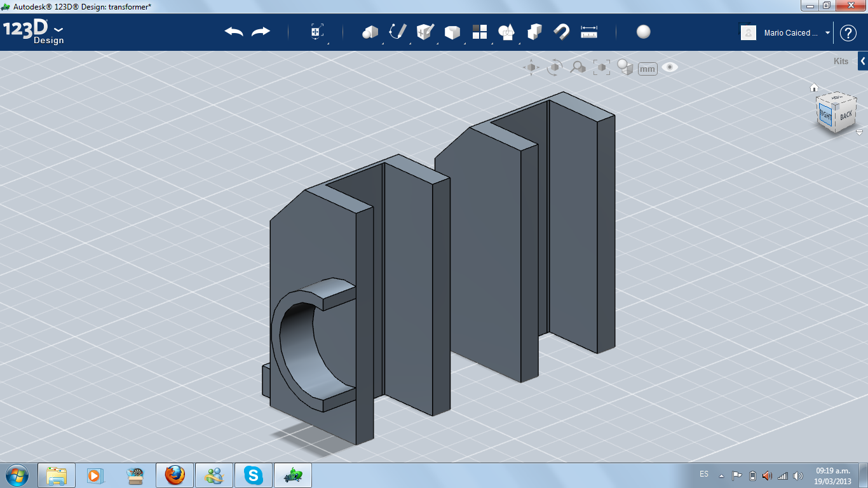This screenshot has width=868, height=488.
Task: Open the Combine tool
Action: [x=534, y=32]
